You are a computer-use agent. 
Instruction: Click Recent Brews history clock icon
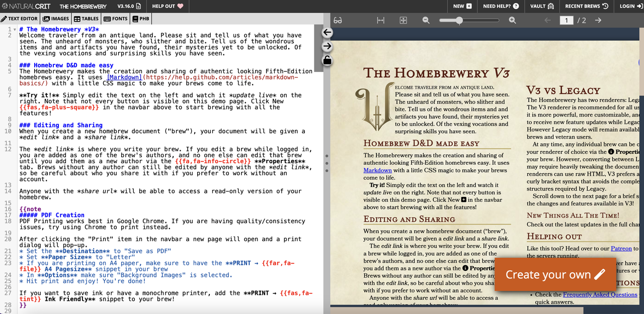click(x=605, y=6)
